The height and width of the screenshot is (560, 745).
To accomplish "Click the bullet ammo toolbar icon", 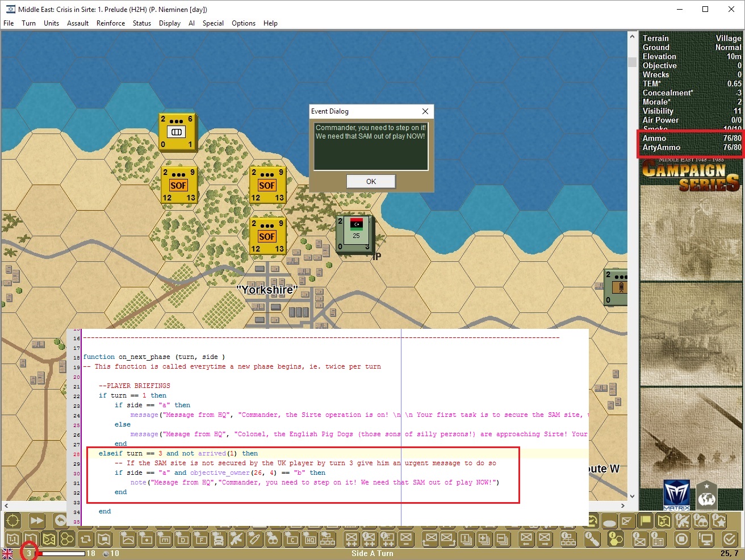I will 255,538.
